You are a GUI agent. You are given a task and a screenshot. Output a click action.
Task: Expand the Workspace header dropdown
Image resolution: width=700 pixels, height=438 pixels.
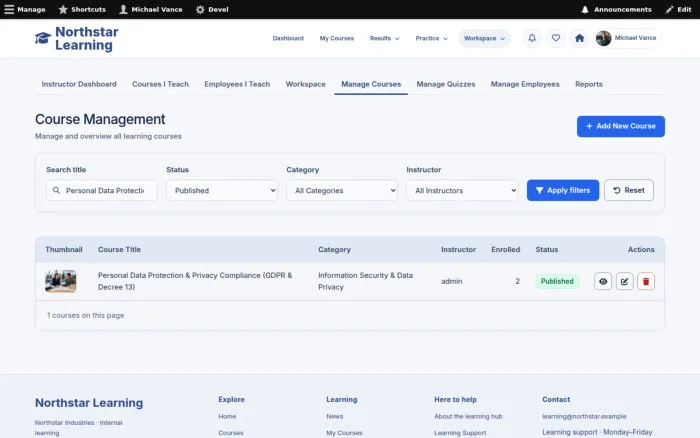pyautogui.click(x=484, y=38)
